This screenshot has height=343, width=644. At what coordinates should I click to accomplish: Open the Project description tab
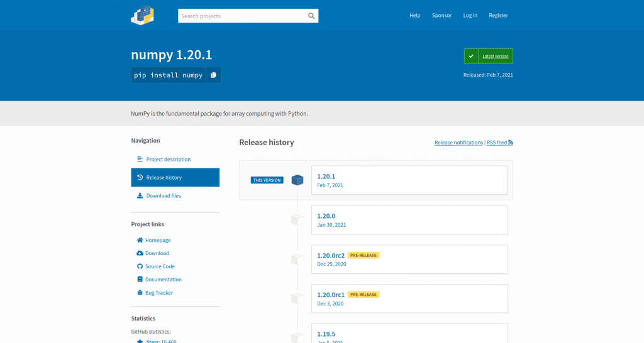point(168,160)
